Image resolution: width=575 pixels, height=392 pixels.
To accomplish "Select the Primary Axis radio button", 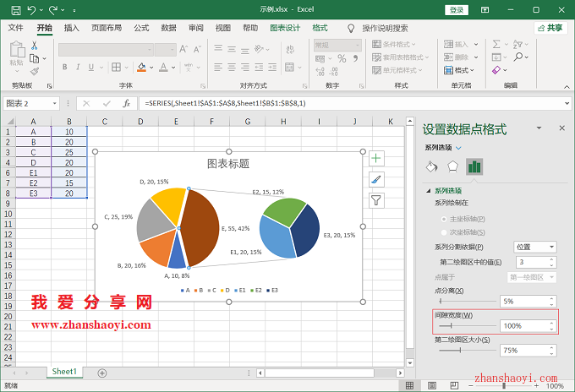I will click(x=444, y=219).
